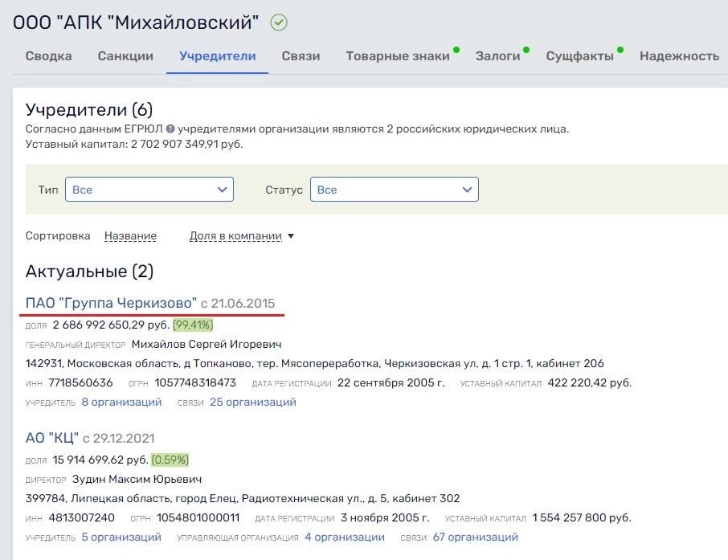Viewport: 728px width, 560px height.
Task: Open ПАО "Группа Черкизово" founder page
Action: (x=111, y=303)
